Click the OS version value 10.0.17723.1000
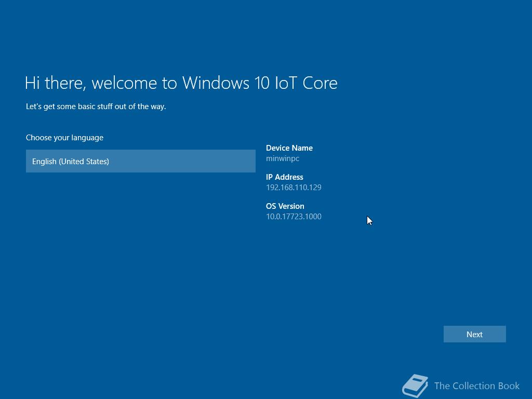Screen dimensions: 532x399 click(294, 217)
